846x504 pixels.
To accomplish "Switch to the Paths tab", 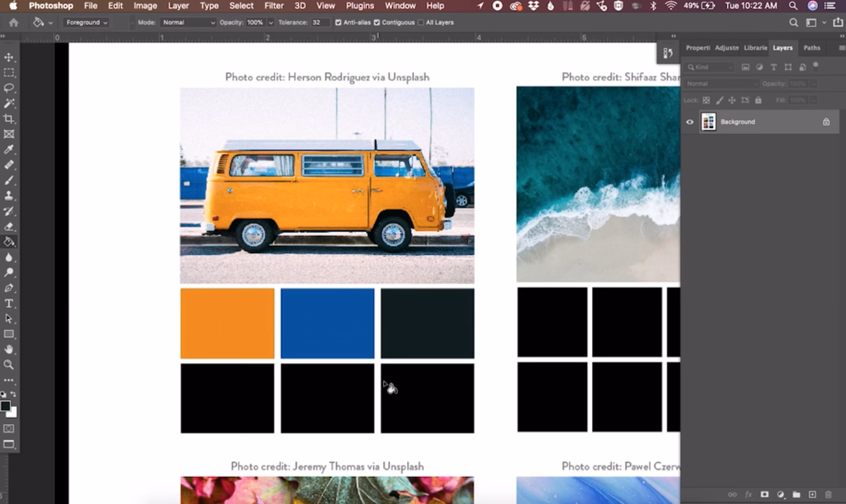I will point(812,47).
